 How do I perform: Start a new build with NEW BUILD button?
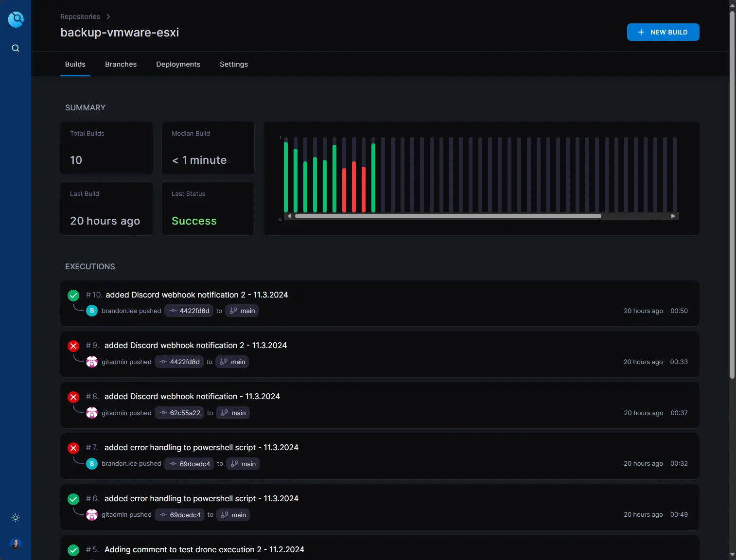tap(663, 32)
